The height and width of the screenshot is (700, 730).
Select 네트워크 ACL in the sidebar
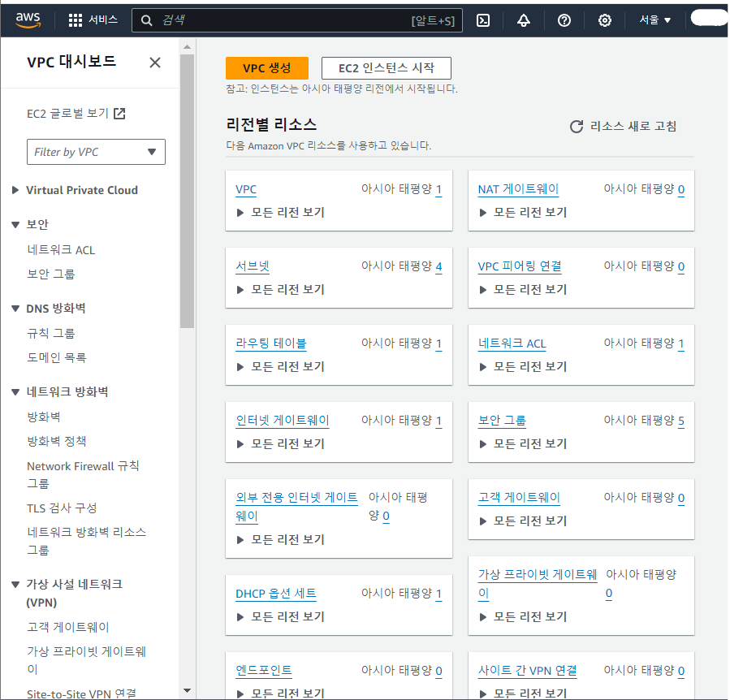(61, 250)
